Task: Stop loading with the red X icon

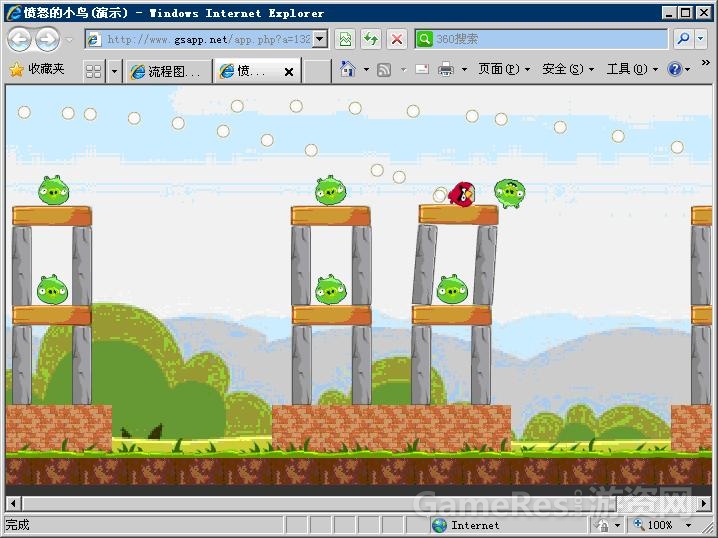Action: point(397,39)
